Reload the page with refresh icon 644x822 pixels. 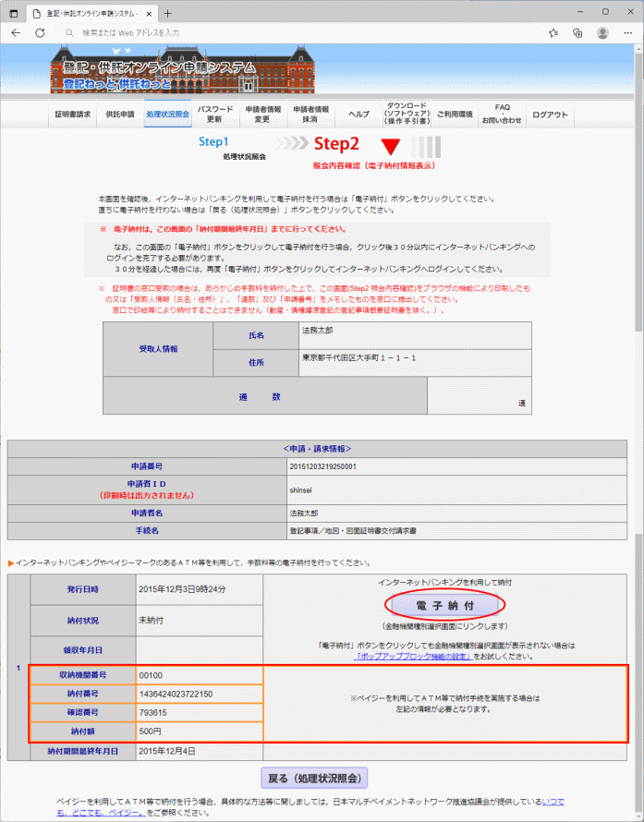coord(40,32)
